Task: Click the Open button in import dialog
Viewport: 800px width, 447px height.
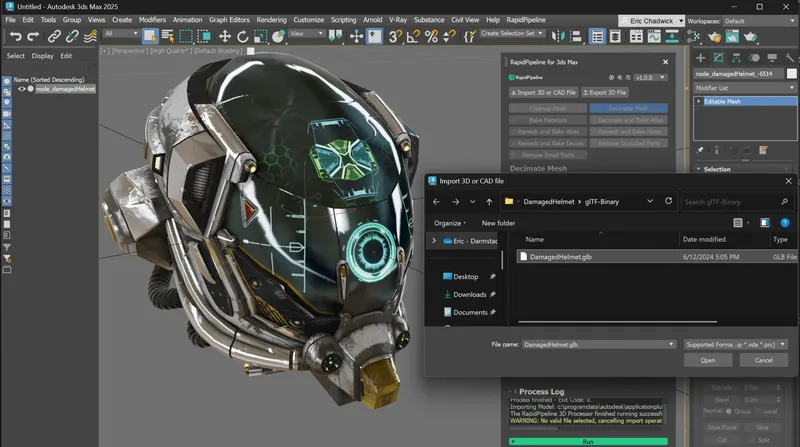Action: point(708,360)
